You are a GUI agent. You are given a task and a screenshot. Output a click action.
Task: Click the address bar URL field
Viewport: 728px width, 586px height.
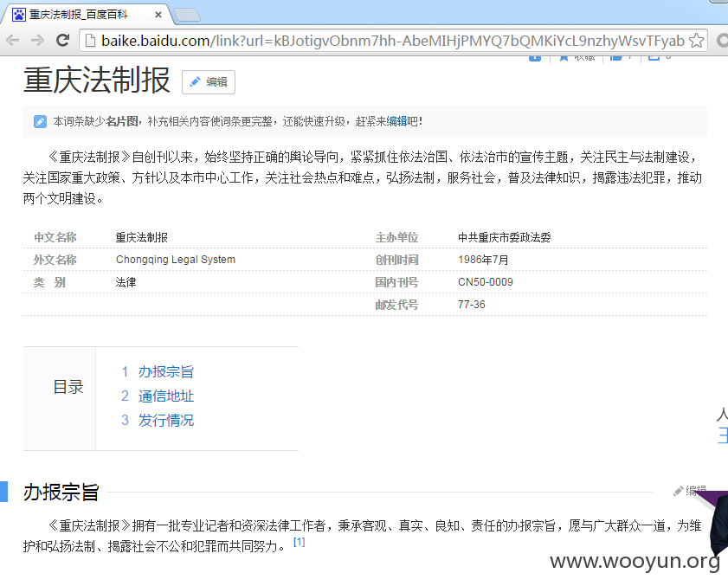pos(393,41)
